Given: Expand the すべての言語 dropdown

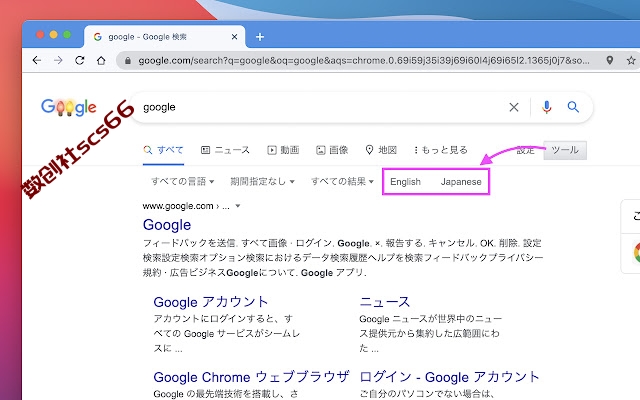Looking at the screenshot, I should tap(182, 182).
